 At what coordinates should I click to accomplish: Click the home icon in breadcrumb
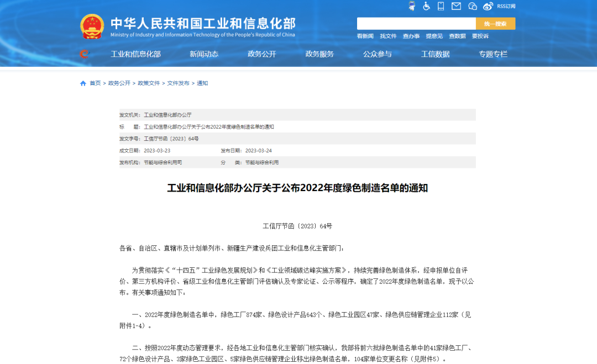point(83,83)
